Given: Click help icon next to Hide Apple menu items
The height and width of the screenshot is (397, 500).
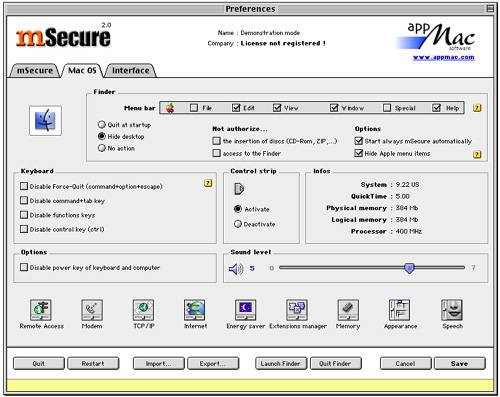Looking at the screenshot, I should (x=477, y=154).
